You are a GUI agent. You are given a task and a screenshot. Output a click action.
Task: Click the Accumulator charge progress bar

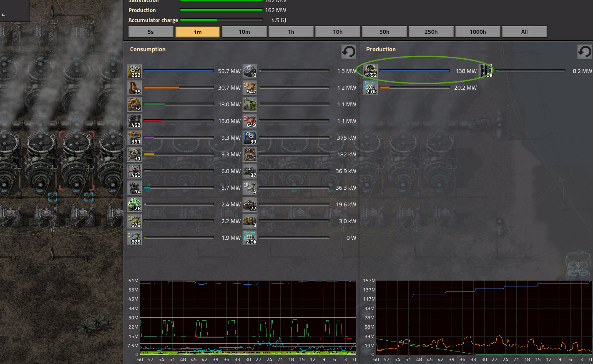coord(221,20)
